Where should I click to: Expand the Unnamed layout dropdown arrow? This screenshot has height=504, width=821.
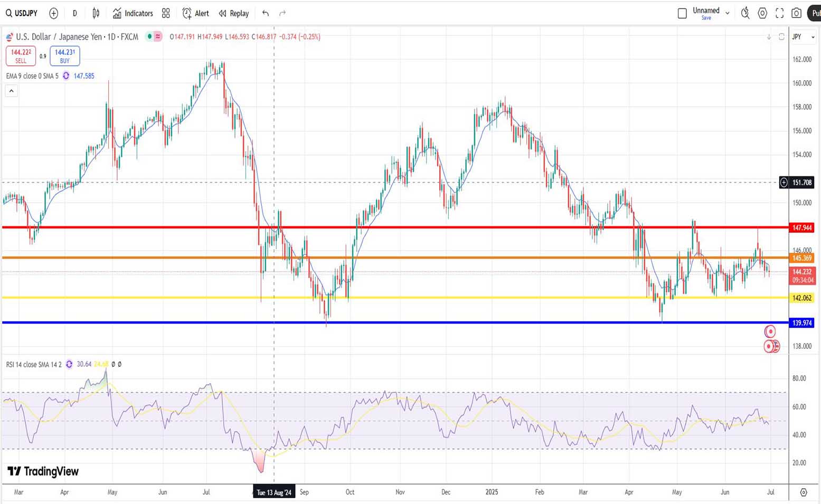point(728,13)
